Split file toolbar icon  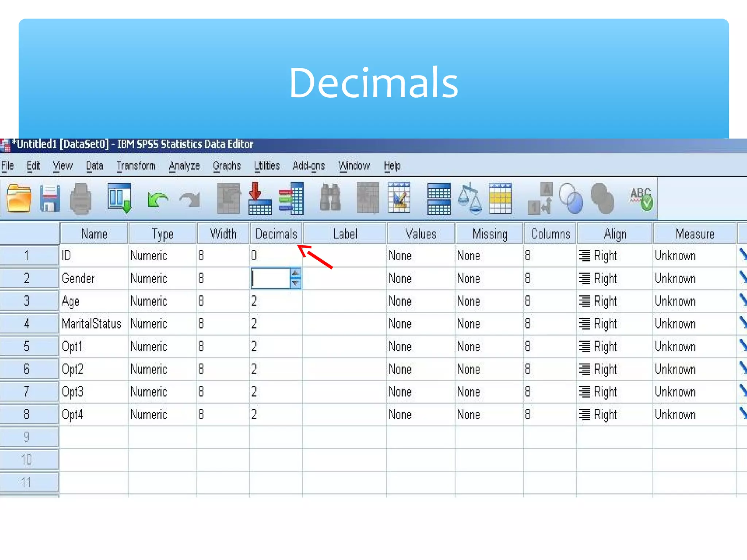pyautogui.click(x=439, y=199)
